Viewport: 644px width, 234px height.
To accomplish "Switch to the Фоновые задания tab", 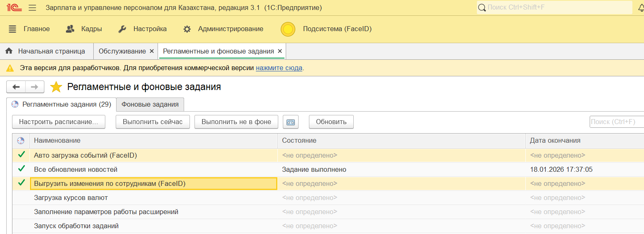I will (150, 105).
